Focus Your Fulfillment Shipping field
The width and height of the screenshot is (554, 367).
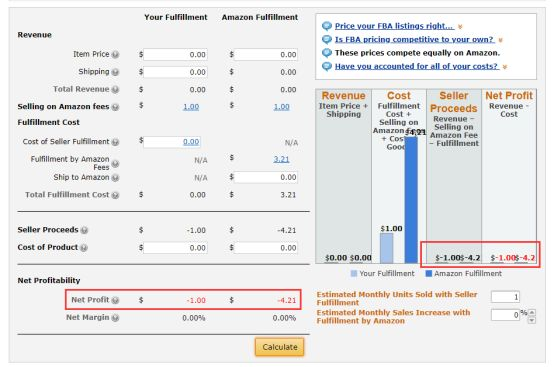176,72
